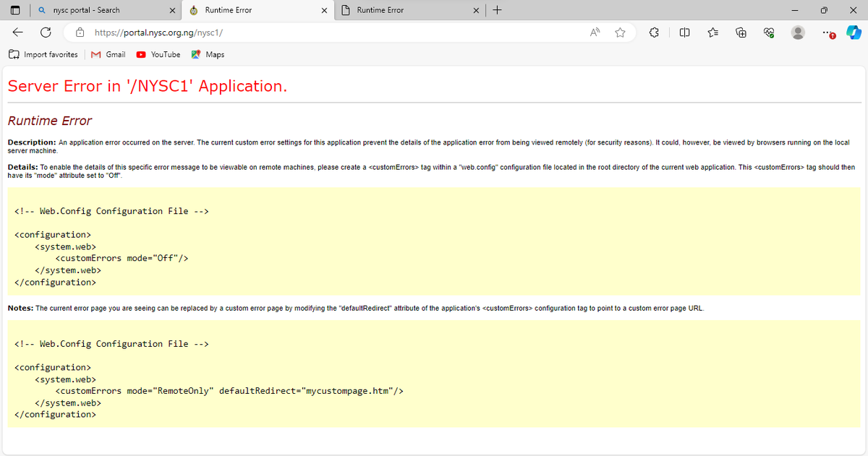Image resolution: width=868 pixels, height=456 pixels.
Task: Open a new tab with plus
Action: [x=497, y=10]
